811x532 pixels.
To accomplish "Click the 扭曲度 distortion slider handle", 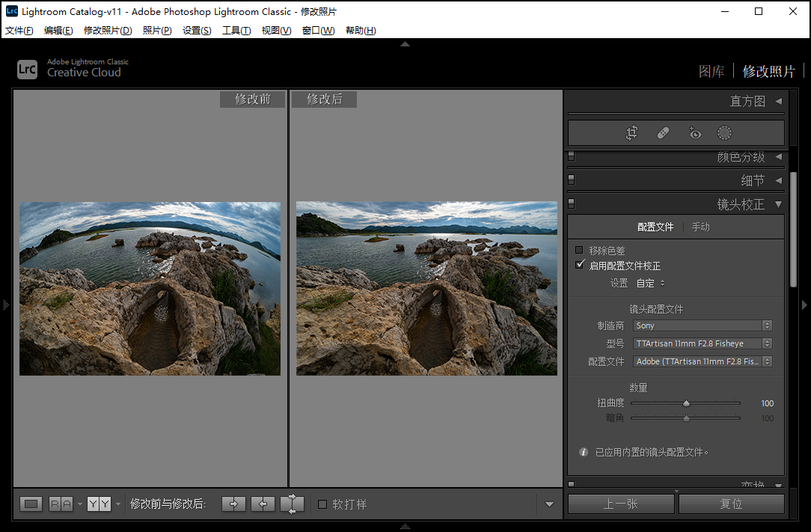I will coord(686,404).
